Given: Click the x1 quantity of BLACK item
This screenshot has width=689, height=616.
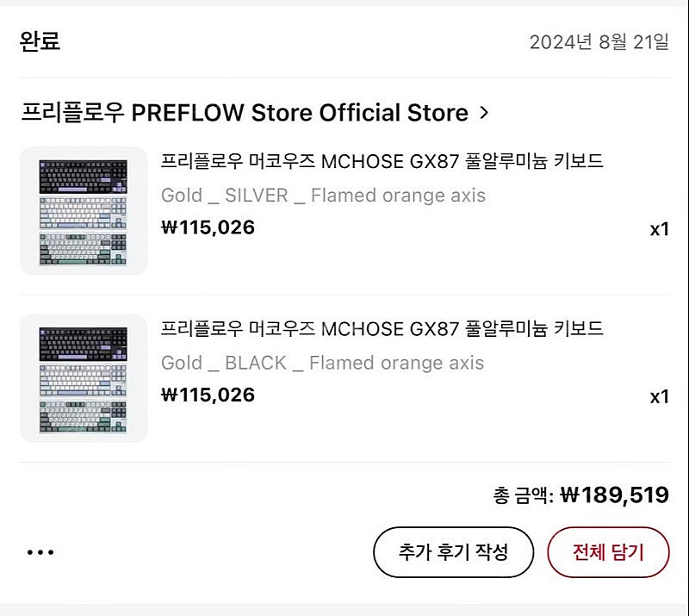Looking at the screenshot, I should pyautogui.click(x=659, y=397).
